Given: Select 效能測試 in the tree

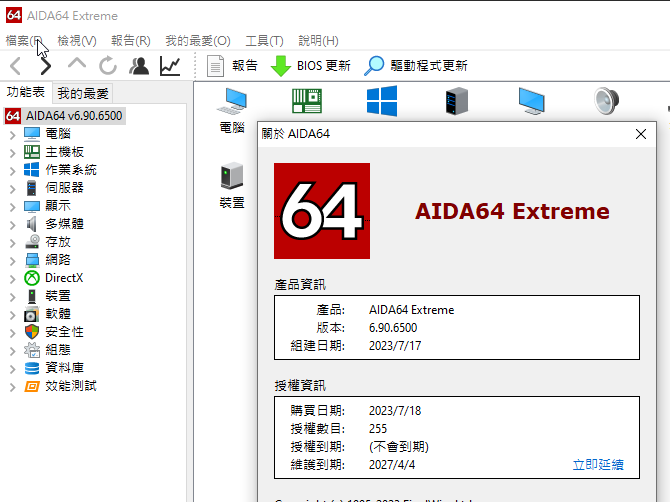Looking at the screenshot, I should pos(71,386).
